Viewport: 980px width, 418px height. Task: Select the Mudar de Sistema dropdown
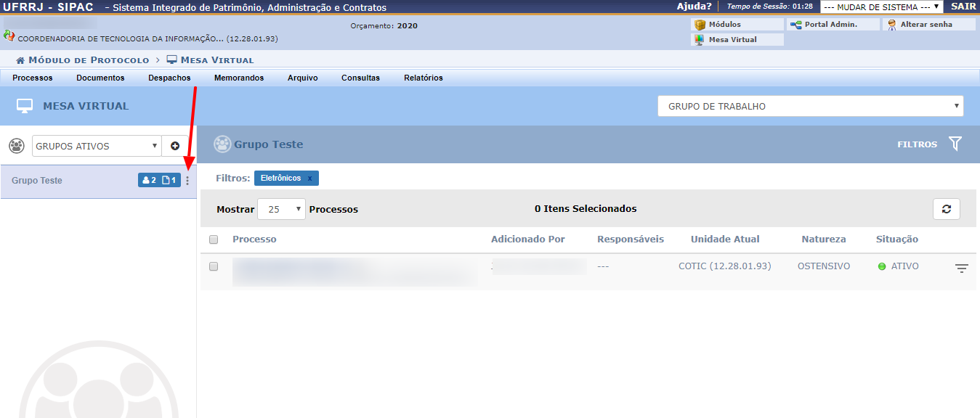(881, 7)
